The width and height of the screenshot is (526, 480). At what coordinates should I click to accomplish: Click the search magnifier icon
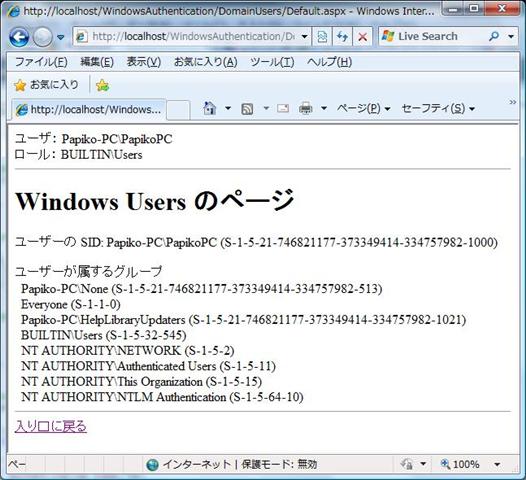[494, 36]
